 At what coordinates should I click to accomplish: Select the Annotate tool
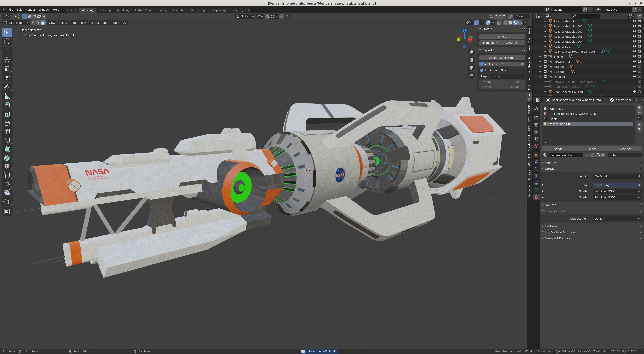tap(7, 87)
